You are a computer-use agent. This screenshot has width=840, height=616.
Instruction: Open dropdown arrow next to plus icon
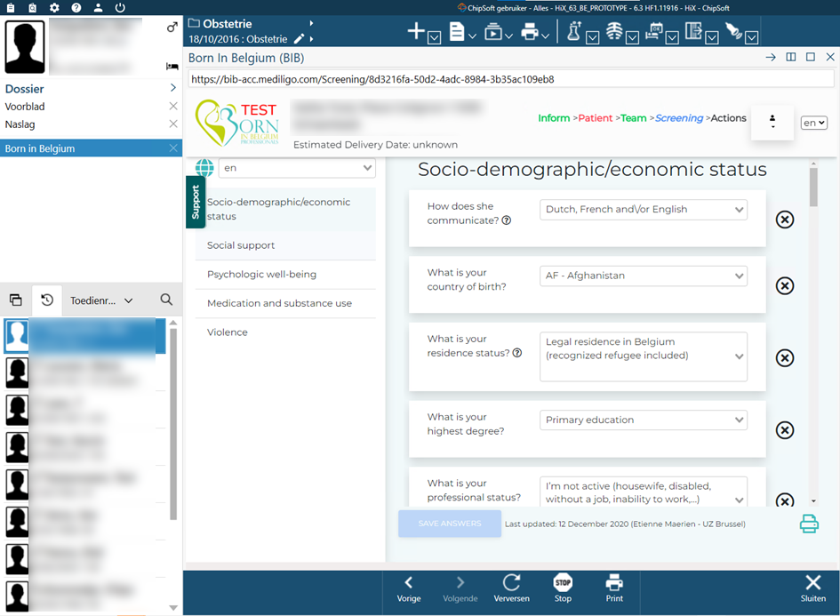pos(435,37)
